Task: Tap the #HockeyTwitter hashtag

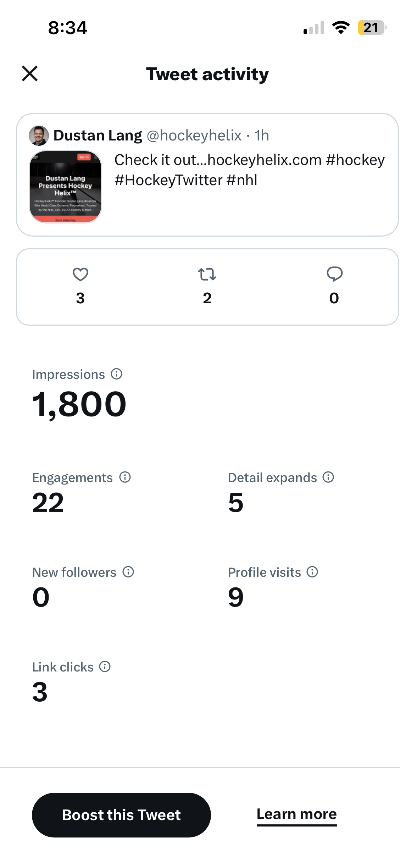Action: click(168, 180)
